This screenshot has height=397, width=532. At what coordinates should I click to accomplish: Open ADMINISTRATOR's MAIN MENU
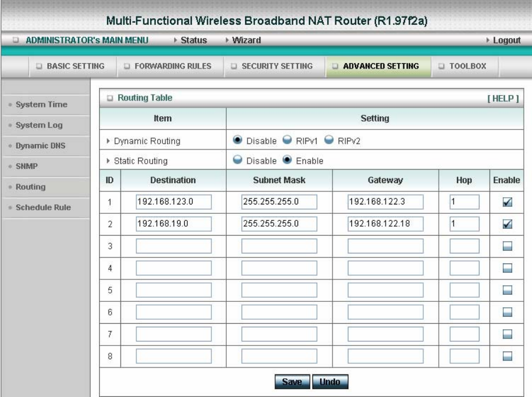pos(87,40)
